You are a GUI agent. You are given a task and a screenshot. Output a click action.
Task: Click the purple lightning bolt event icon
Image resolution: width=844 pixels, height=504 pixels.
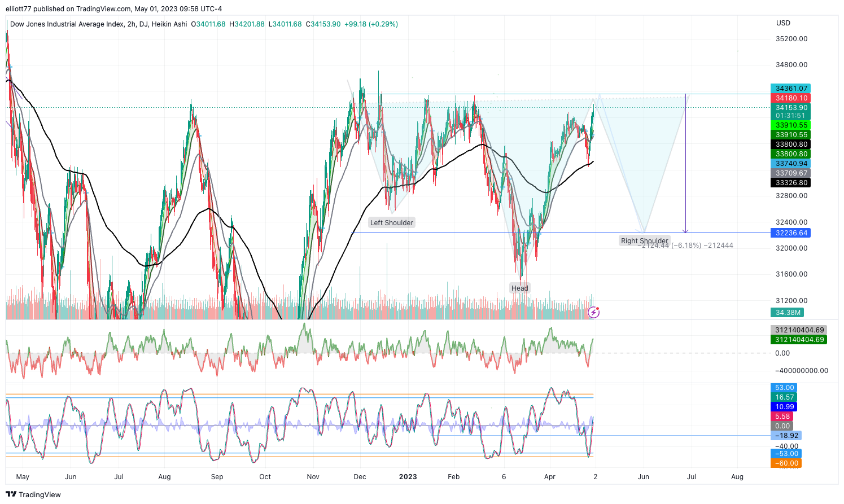[x=593, y=312]
